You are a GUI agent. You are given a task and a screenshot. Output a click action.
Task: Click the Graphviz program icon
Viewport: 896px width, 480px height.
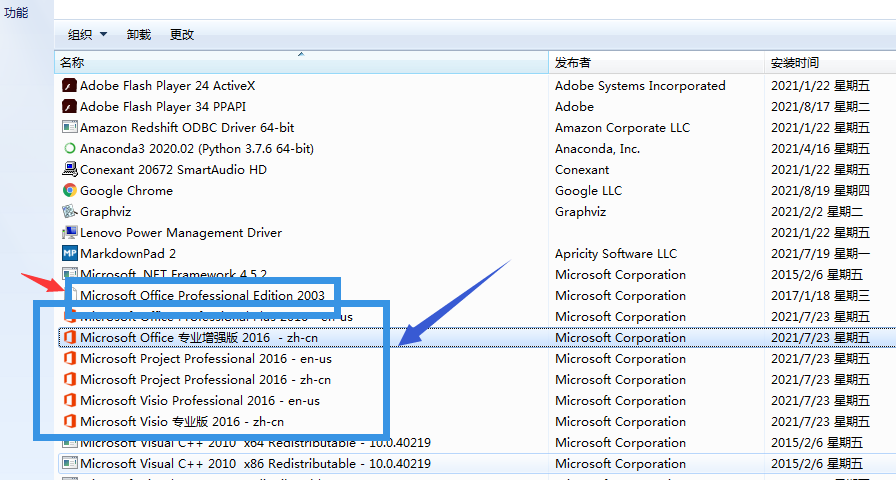click(x=69, y=212)
